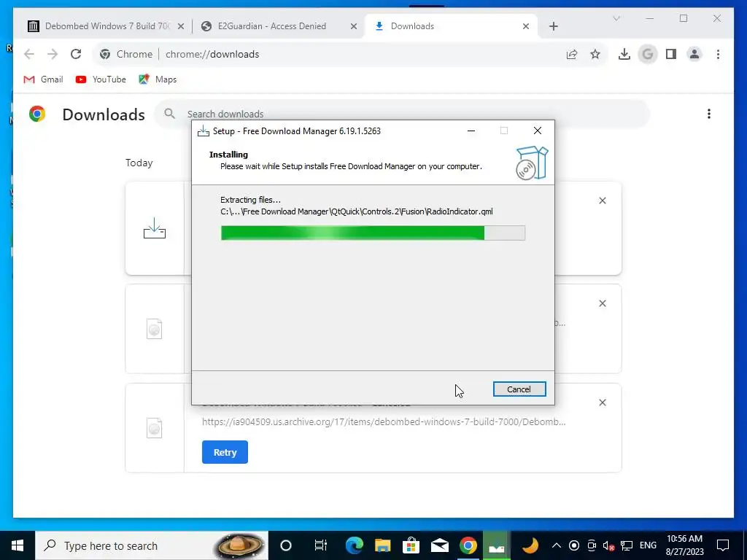Launch Microsoft Edge from taskbar
747x560 pixels.
point(354,545)
